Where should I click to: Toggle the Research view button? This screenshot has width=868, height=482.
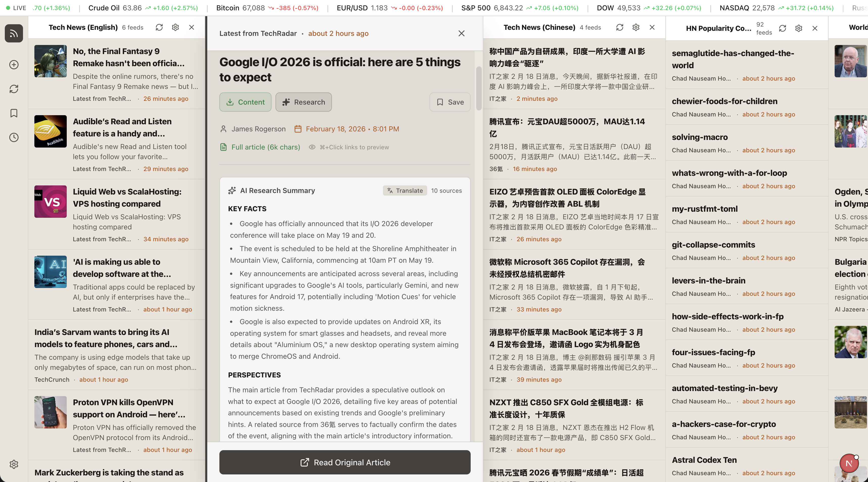coord(303,102)
